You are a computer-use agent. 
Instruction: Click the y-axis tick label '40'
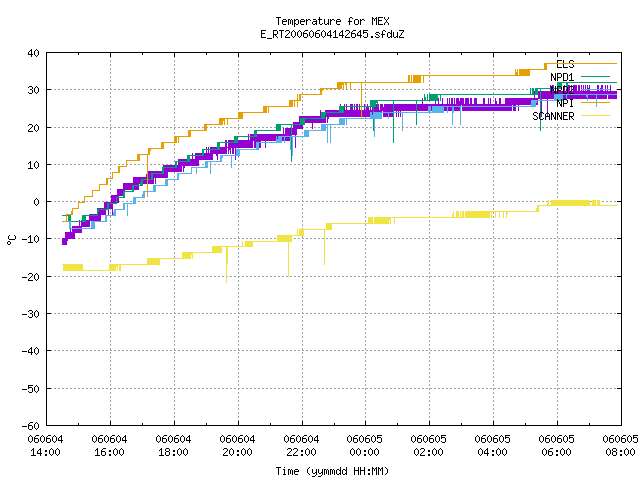click(x=33, y=53)
